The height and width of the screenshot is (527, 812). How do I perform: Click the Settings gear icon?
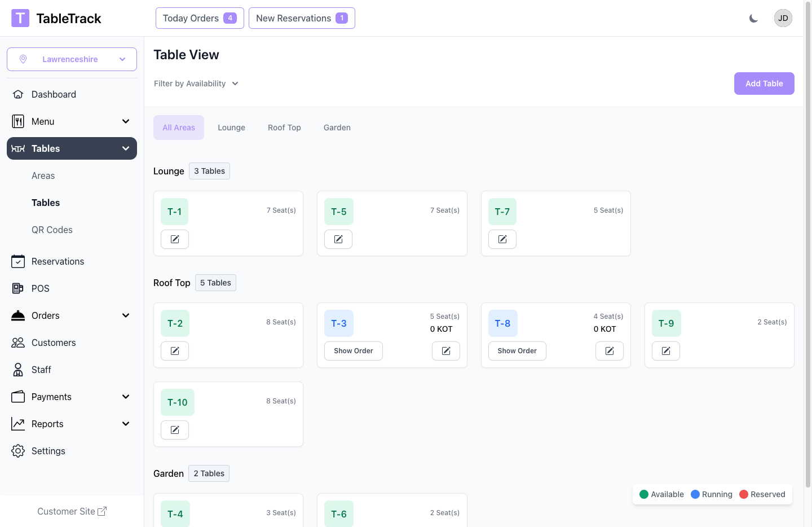[18, 451]
